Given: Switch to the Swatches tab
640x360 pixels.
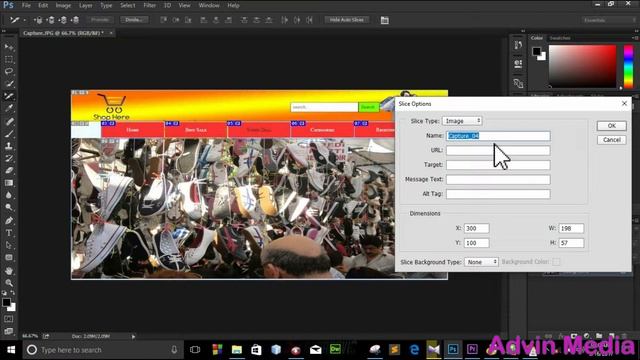Looking at the screenshot, I should (x=560, y=38).
